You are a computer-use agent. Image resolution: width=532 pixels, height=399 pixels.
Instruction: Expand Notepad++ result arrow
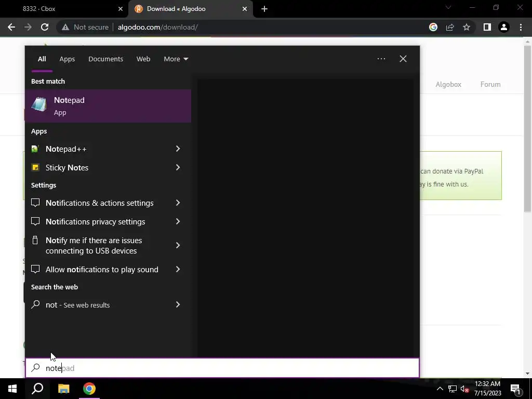pyautogui.click(x=178, y=149)
